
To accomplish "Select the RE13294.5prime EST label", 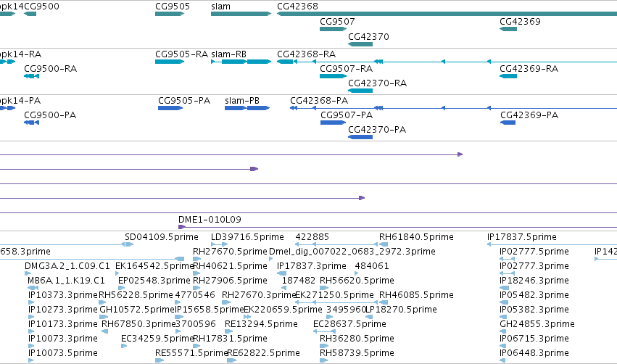I will 261,324.
